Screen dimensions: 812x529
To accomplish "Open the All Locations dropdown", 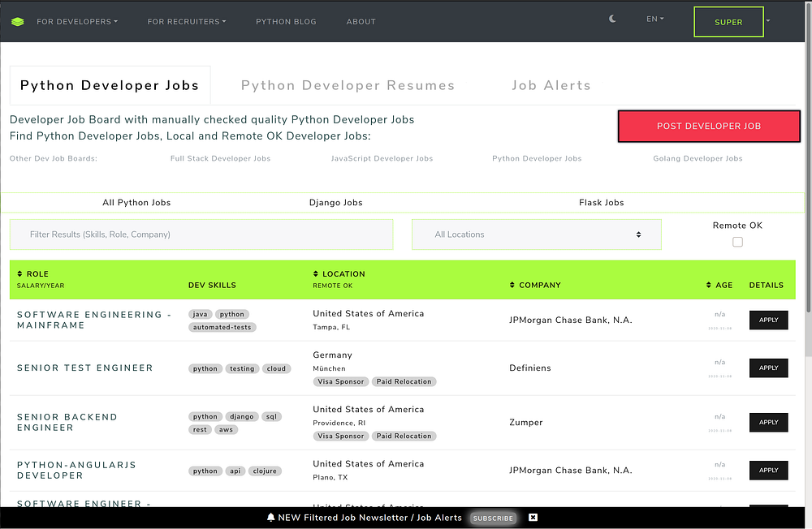I will coord(537,234).
